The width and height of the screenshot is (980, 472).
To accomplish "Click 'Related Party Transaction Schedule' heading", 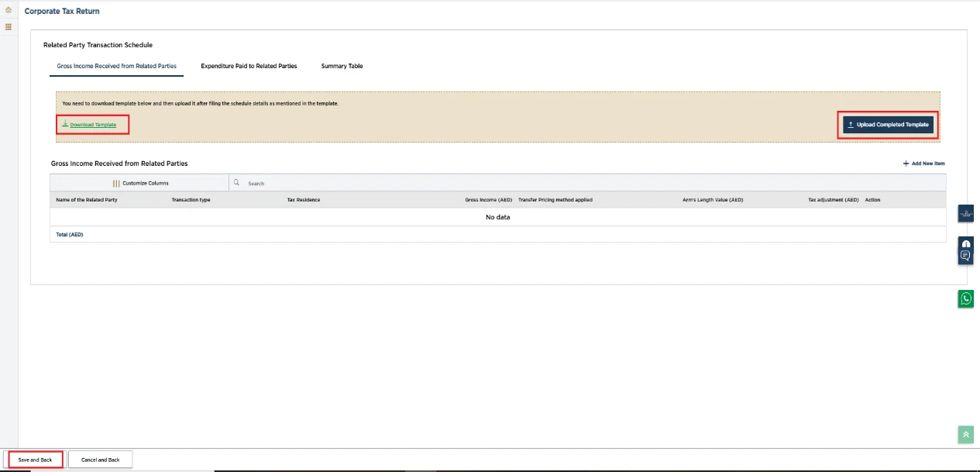I will tap(98, 45).
